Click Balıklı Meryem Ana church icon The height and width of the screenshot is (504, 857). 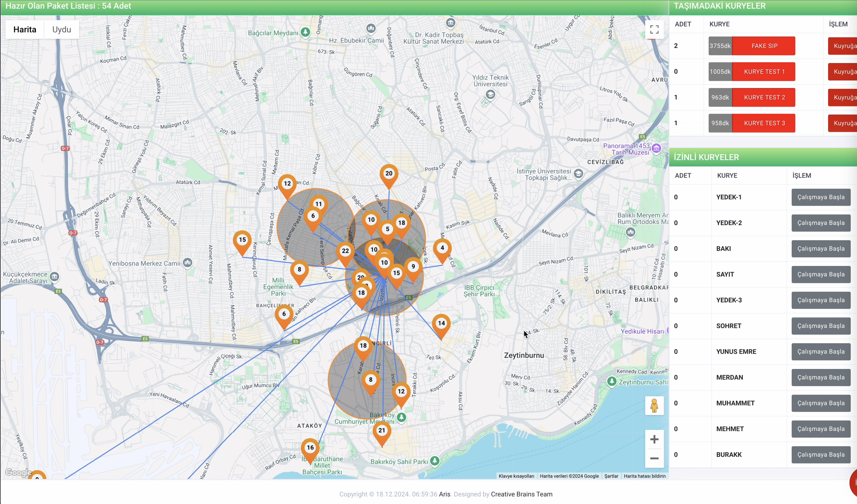(630, 232)
